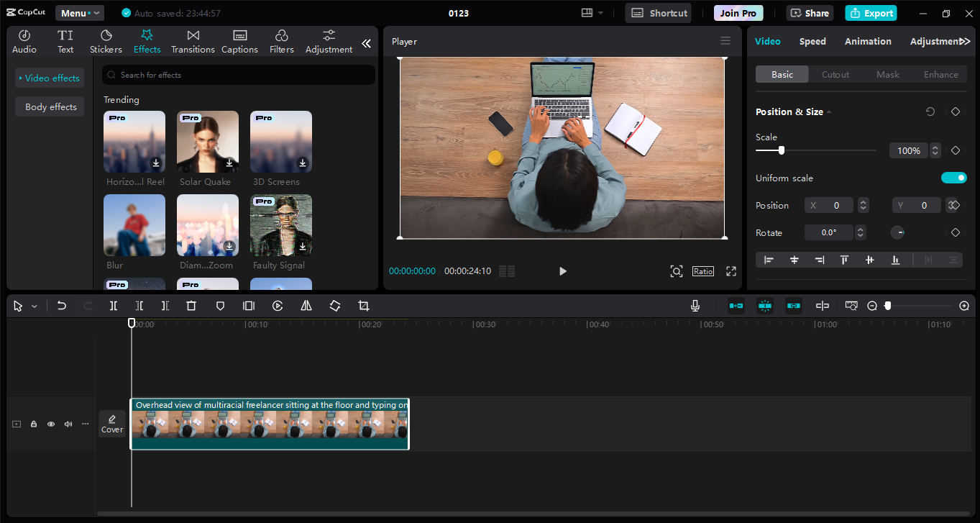Click the Export button
Viewport: 980px width, 523px height.
pos(871,13)
